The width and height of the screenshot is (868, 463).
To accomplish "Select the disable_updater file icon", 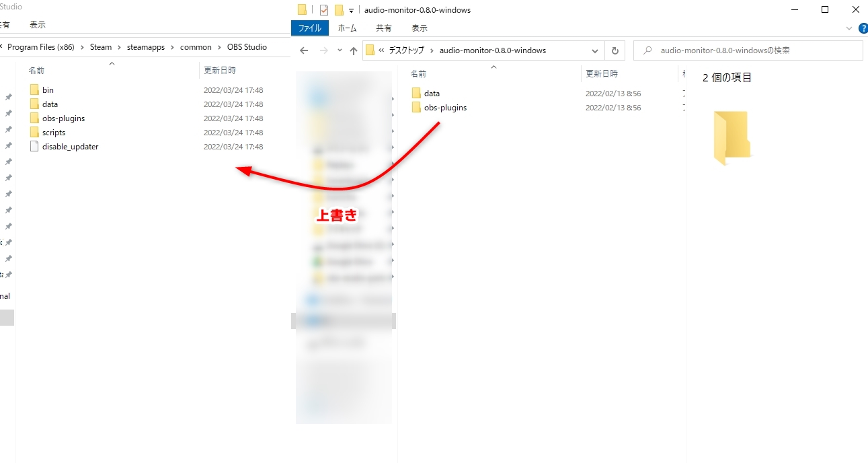I will [x=35, y=147].
